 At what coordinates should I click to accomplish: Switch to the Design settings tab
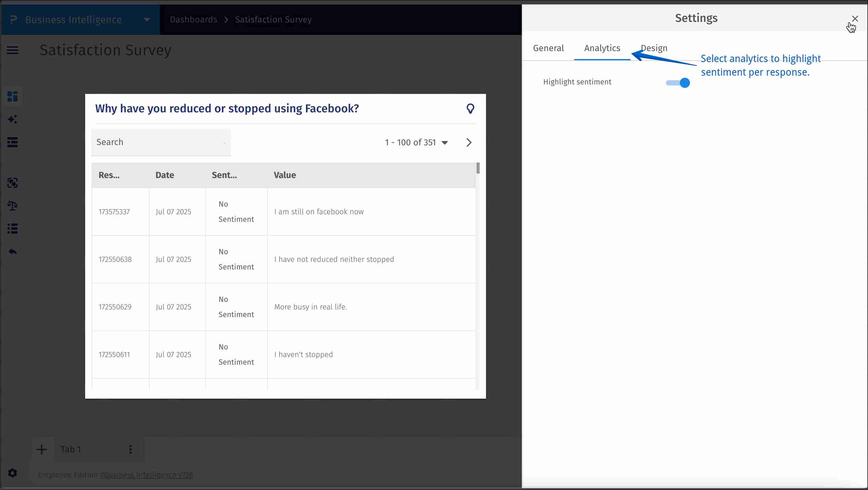pyautogui.click(x=654, y=48)
